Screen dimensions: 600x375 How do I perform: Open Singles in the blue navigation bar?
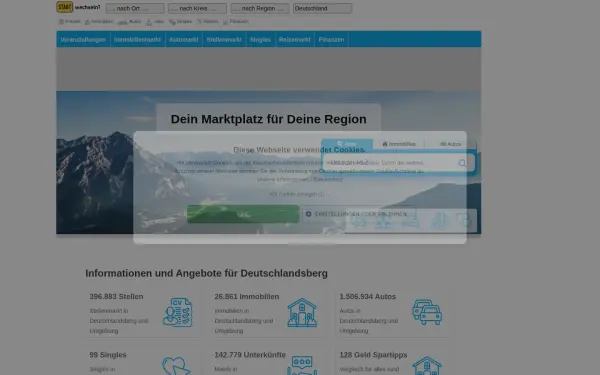(260, 39)
